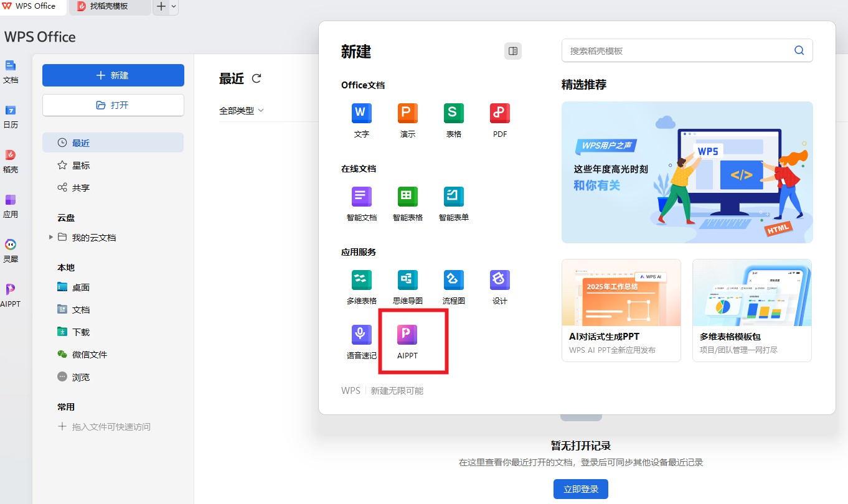Open the 设计 design service
This screenshot has height=504, width=848.
pyautogui.click(x=499, y=280)
